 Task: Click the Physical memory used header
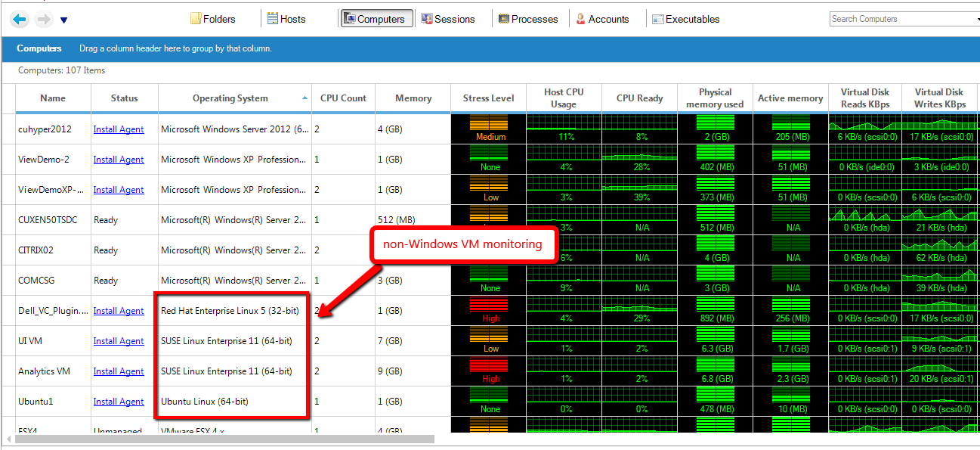click(x=715, y=98)
